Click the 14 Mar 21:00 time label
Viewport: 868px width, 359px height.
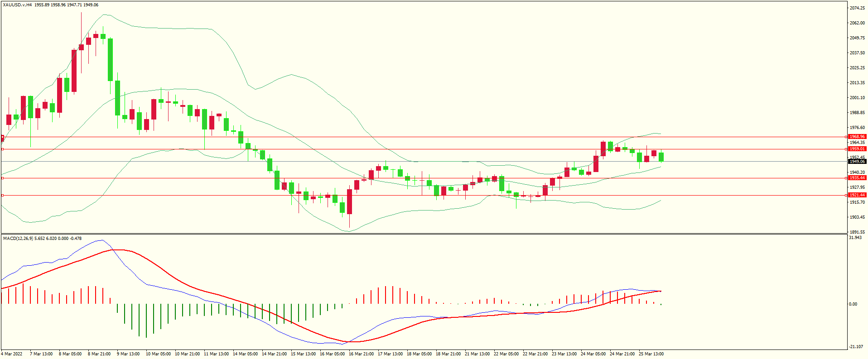coord(274,354)
